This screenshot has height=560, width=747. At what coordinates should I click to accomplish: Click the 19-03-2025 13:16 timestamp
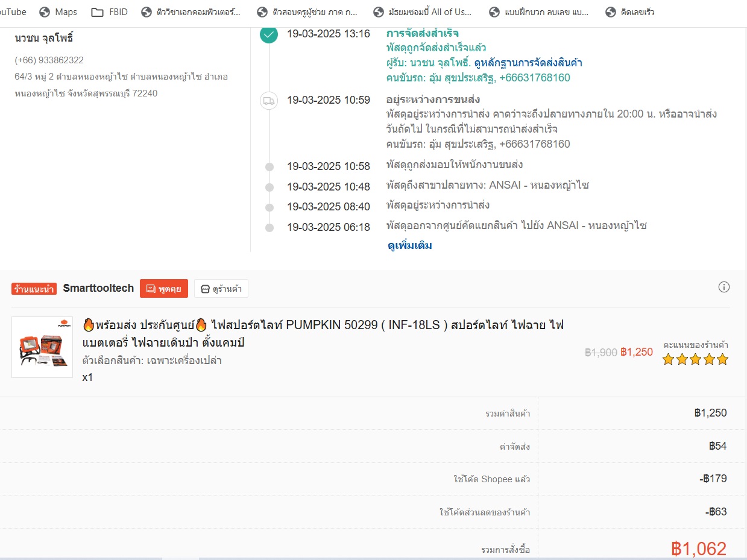point(329,34)
